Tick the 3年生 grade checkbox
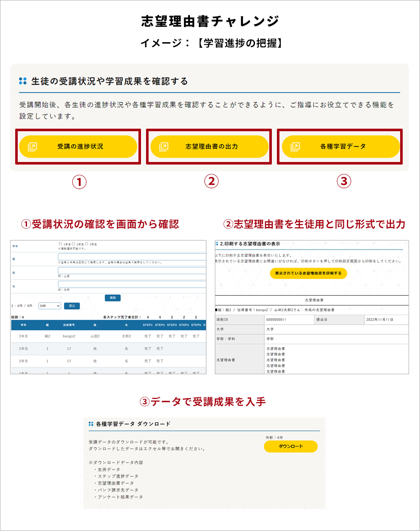 coord(87,244)
